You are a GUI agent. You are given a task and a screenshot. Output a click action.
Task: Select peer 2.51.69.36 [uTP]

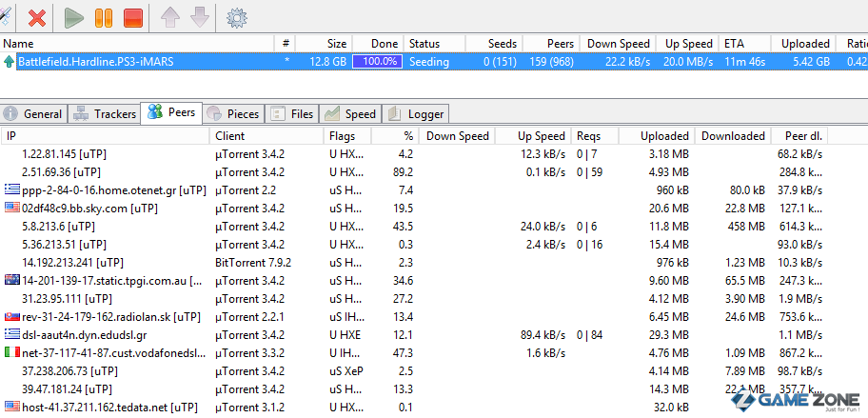pos(61,172)
